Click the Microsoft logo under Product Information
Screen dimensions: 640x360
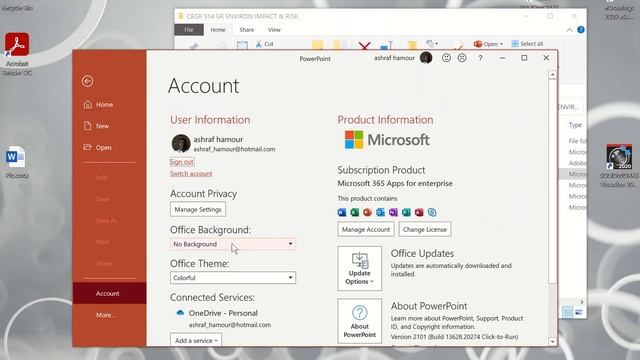(x=387, y=140)
